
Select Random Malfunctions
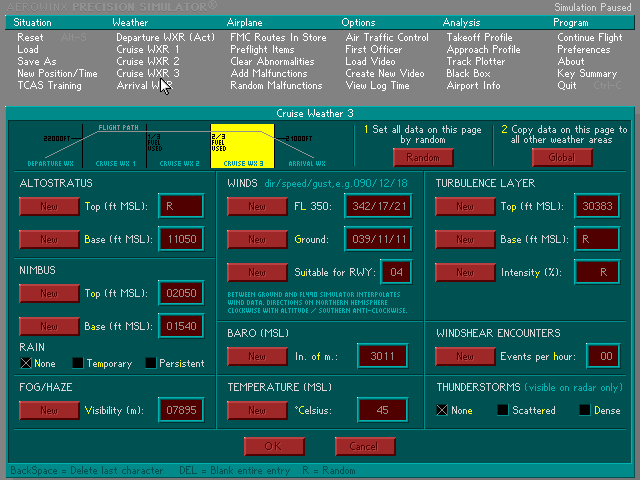tap(276, 85)
